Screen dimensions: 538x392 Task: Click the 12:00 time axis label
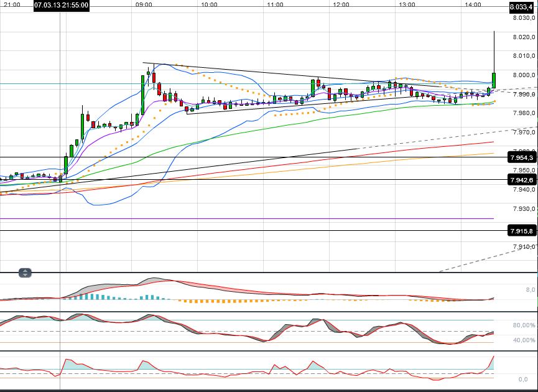[341, 5]
